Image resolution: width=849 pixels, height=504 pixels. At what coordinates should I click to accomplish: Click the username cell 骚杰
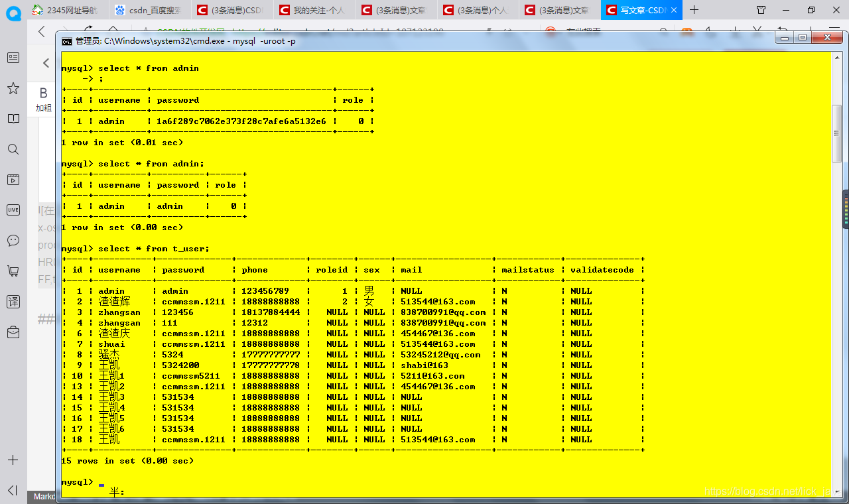coord(109,355)
